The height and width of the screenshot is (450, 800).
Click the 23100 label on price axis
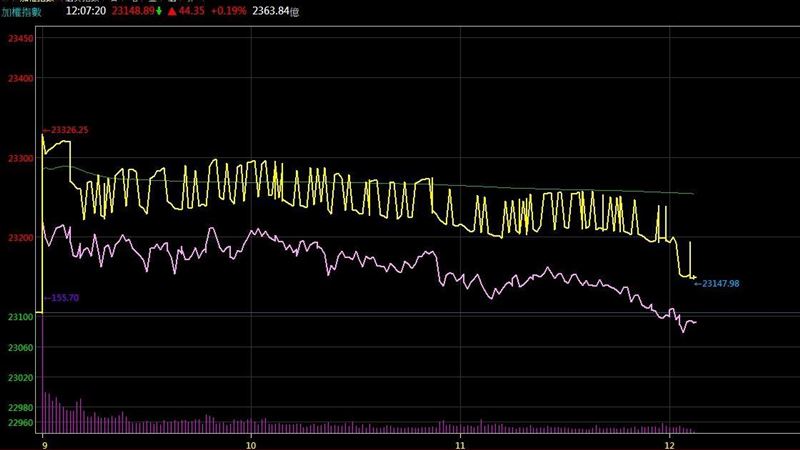click(20, 317)
